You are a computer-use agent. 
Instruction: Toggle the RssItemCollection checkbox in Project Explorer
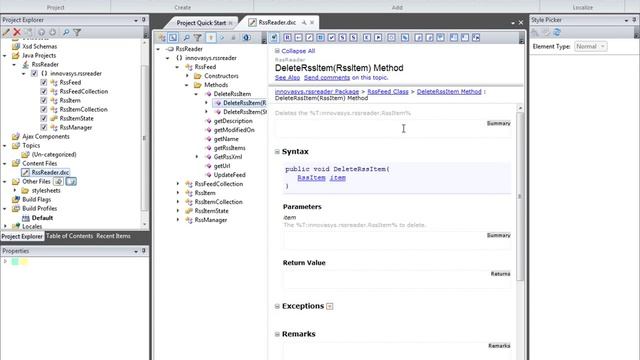click(44, 109)
